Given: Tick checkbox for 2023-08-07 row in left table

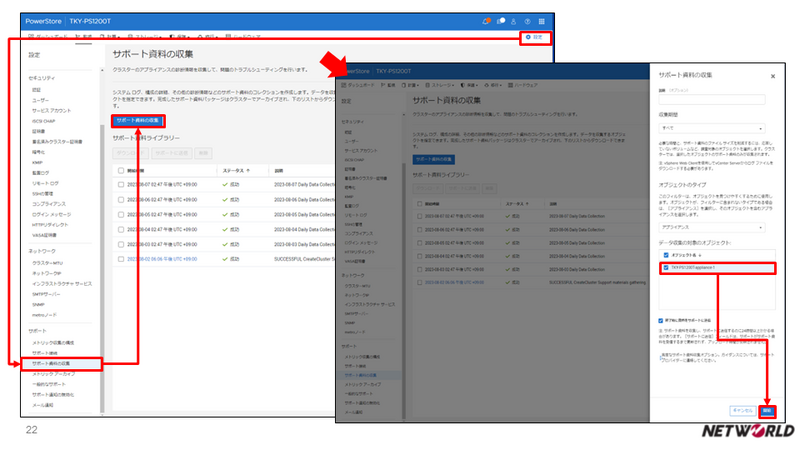Looking at the screenshot, I should tap(121, 185).
